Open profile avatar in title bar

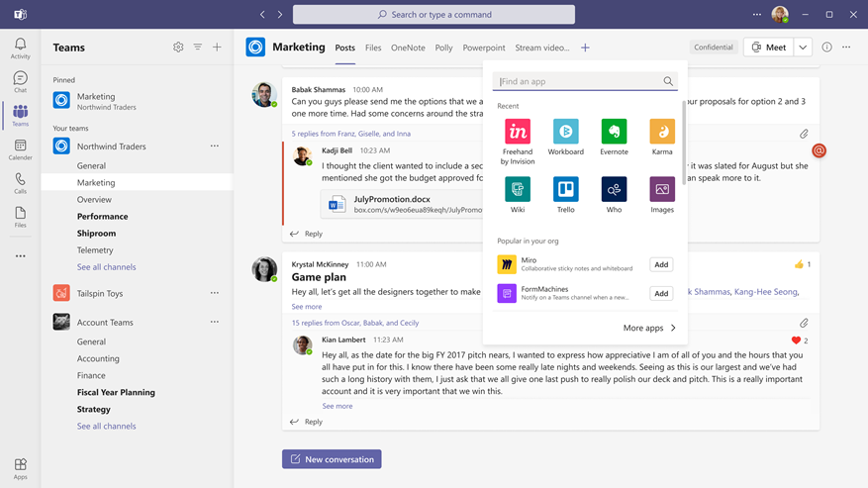780,15
